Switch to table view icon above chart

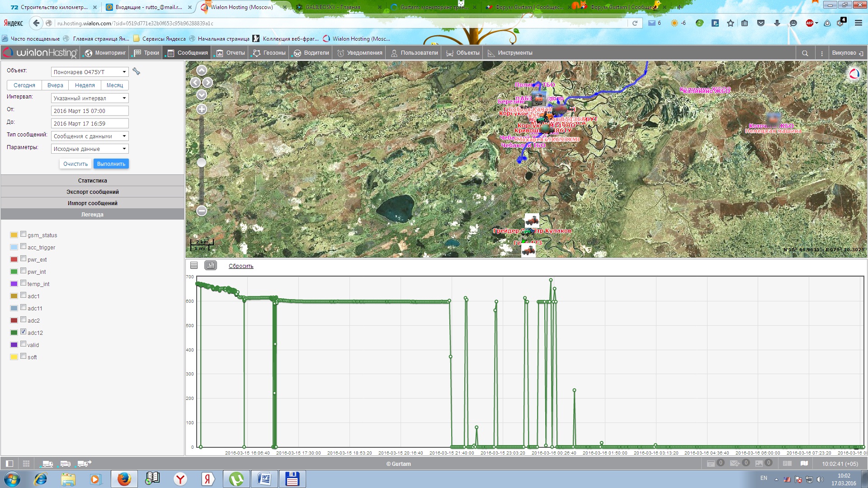coord(194,266)
